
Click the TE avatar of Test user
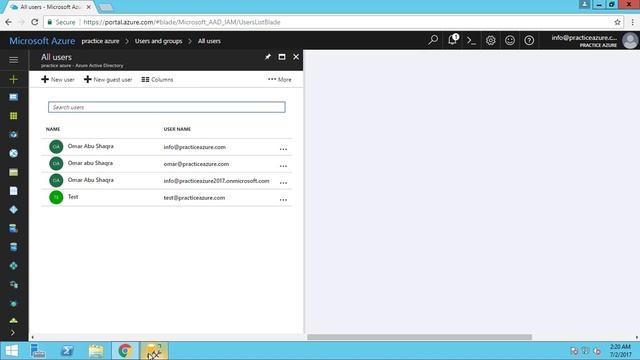pyautogui.click(x=56, y=197)
